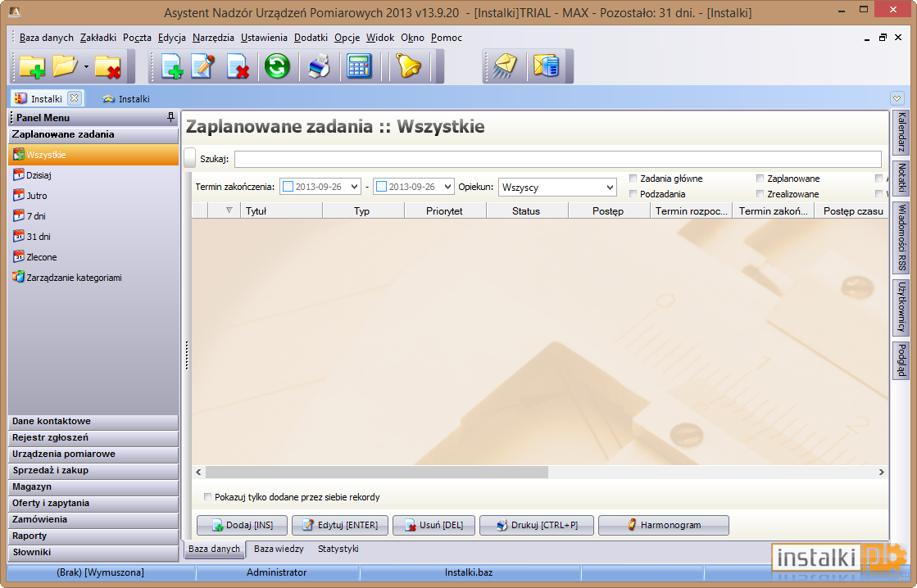Open the Opiekun Wszyscy combo box
Screen dimensions: 917x588
(x=557, y=187)
